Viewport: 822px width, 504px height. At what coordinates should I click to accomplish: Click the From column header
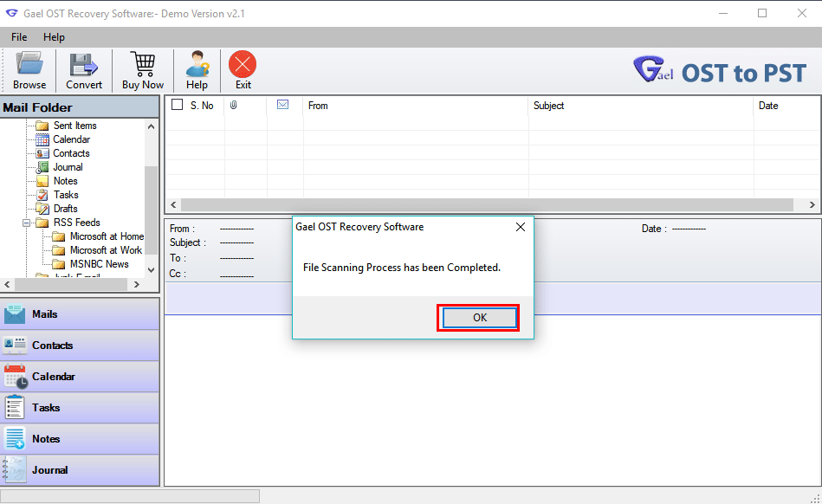pos(415,106)
